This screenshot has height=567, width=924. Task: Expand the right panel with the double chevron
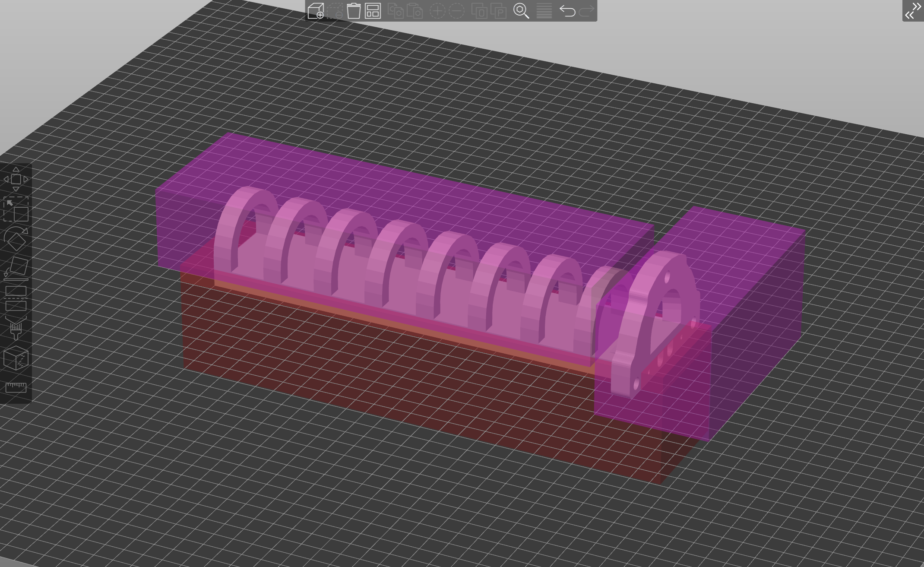[x=914, y=11]
